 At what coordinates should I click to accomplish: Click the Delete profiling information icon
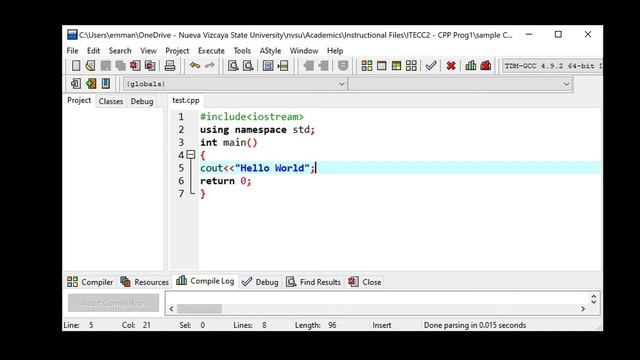[486, 66]
